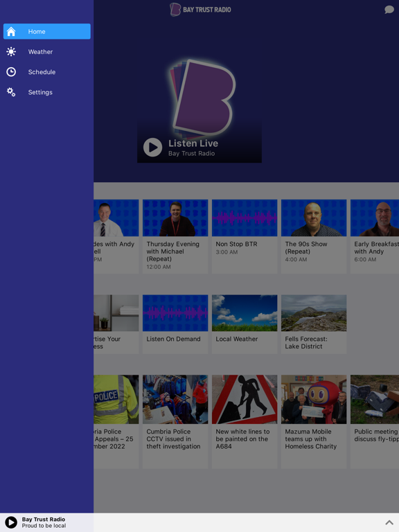Click the large glowing B station artwork

pyautogui.click(x=202, y=98)
